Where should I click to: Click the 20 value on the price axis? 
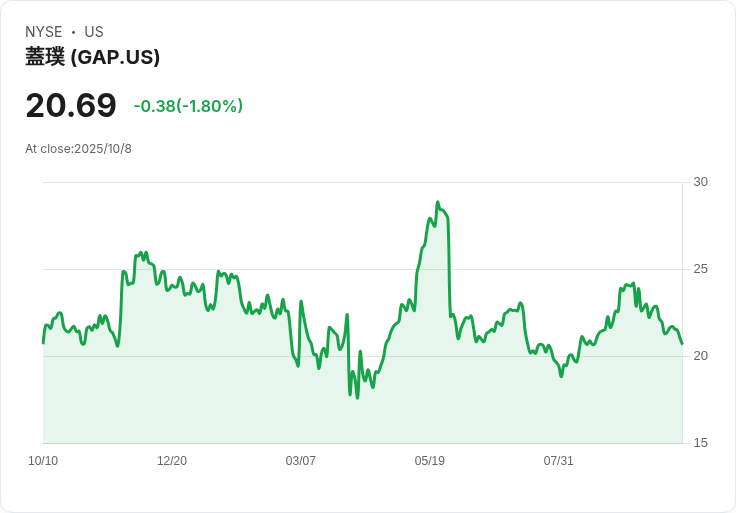(700, 356)
